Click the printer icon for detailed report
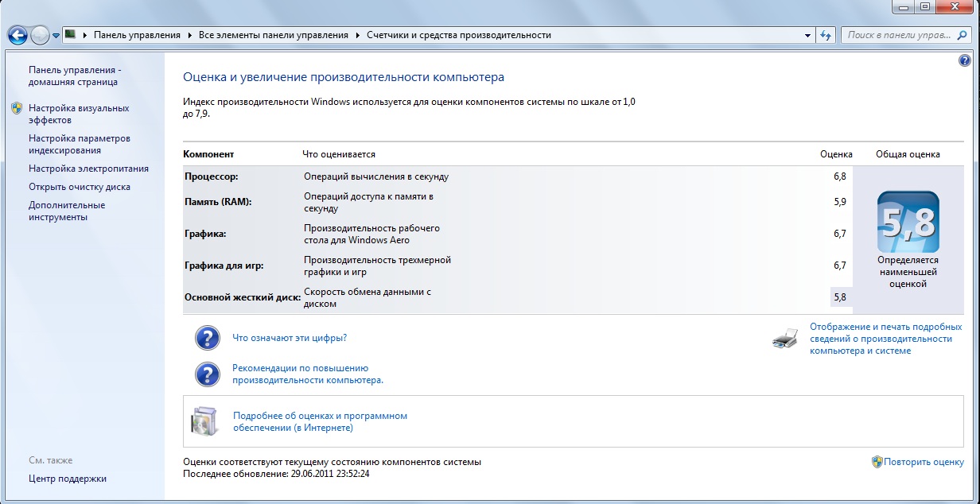 (x=785, y=339)
